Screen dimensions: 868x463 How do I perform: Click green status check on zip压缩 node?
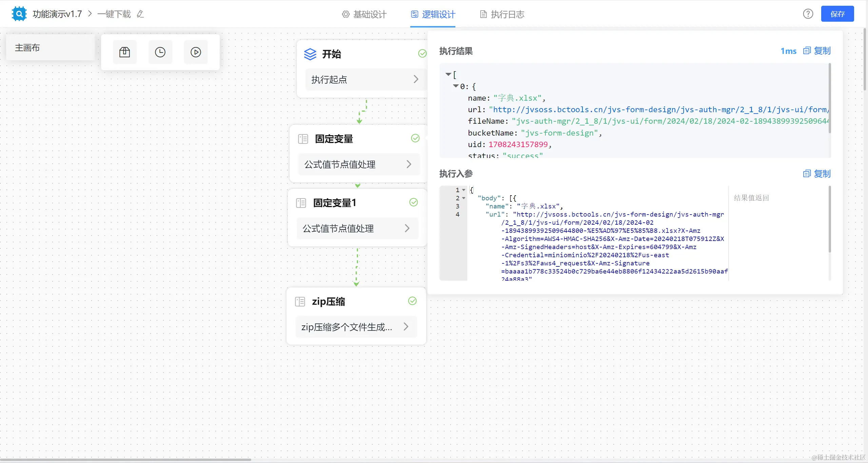coord(412,301)
